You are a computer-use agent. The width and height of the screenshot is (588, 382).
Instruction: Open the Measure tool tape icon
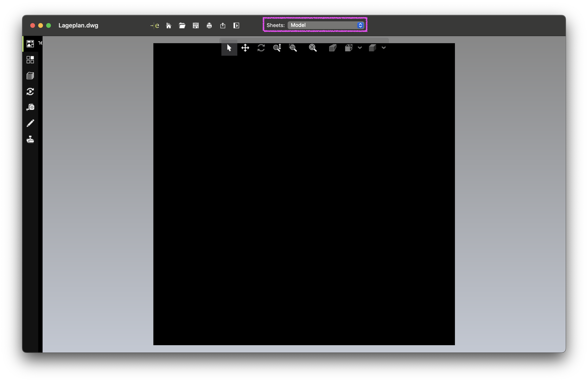pyautogui.click(x=30, y=107)
